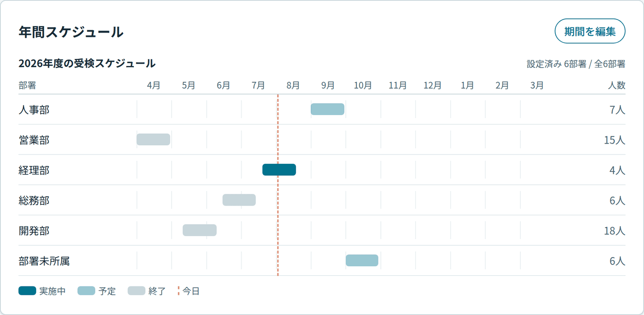This screenshot has width=644, height=315.
Task: Select the 総務部 completed schedule bar
Action: 239,200
